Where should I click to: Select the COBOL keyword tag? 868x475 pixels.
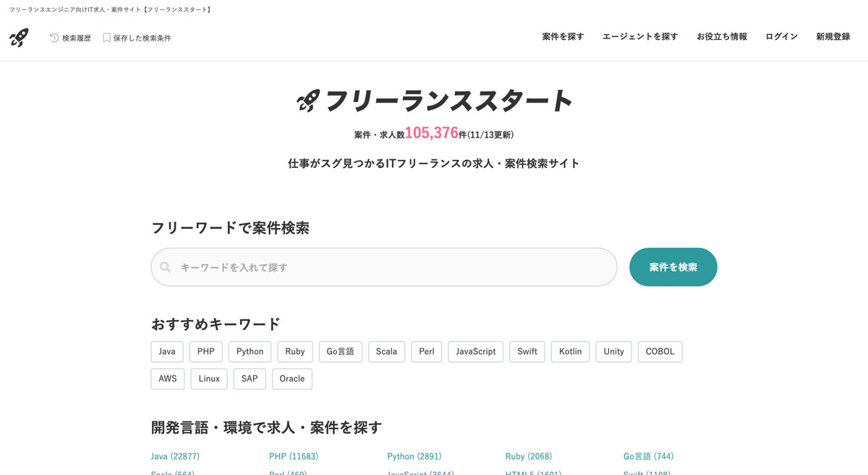660,352
